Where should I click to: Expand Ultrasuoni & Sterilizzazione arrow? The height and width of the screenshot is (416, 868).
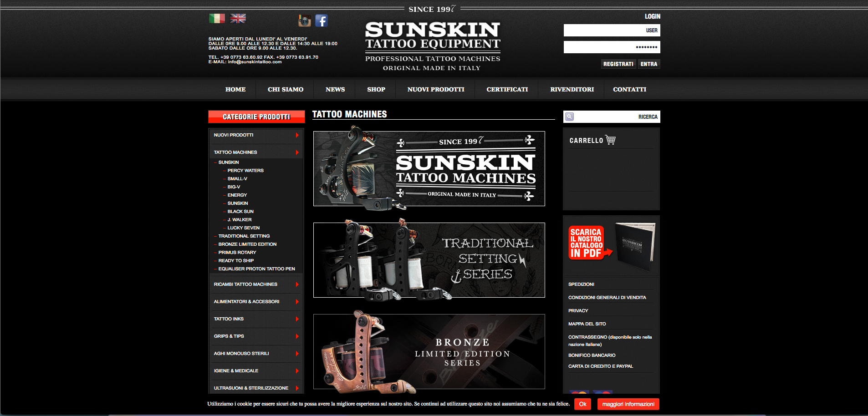click(x=297, y=388)
